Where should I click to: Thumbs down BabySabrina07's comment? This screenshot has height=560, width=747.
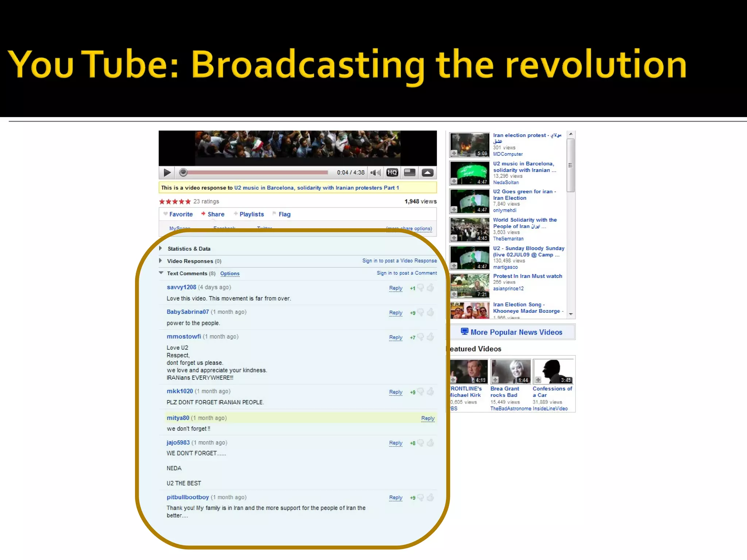tap(421, 312)
